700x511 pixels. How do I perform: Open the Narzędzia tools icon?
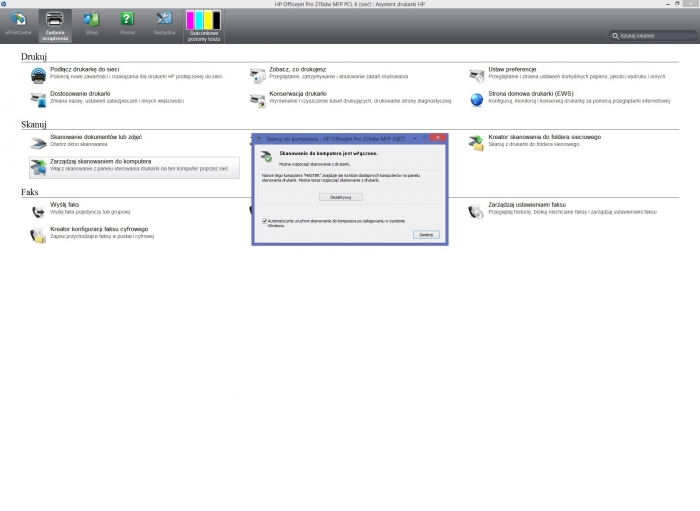[x=164, y=19]
